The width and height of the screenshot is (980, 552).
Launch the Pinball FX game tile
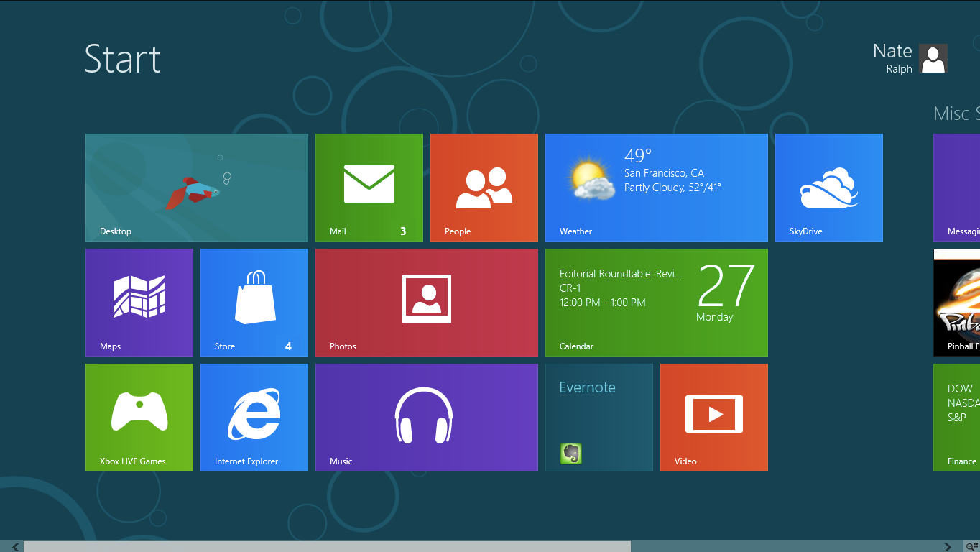(956, 303)
